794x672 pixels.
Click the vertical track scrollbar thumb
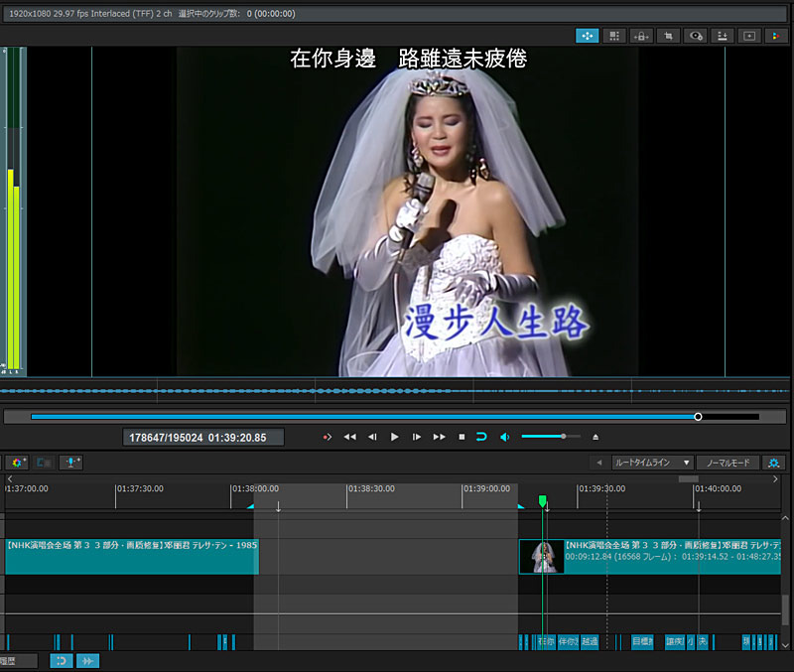pos(785,610)
